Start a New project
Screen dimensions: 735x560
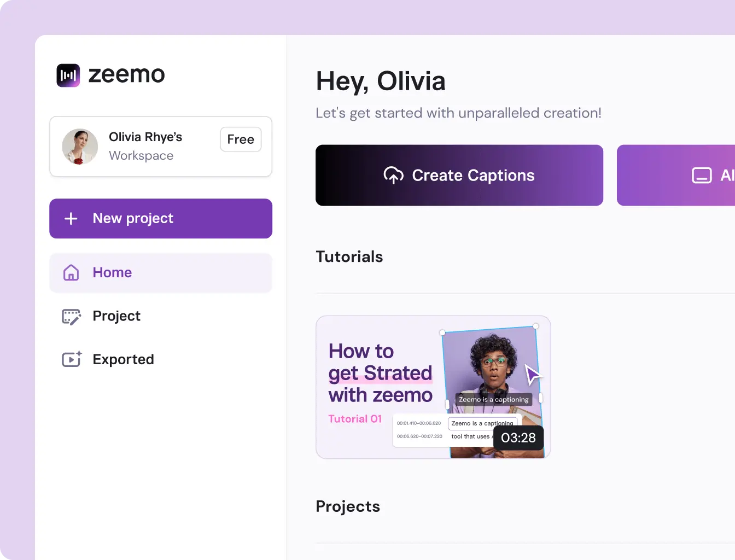(x=161, y=219)
